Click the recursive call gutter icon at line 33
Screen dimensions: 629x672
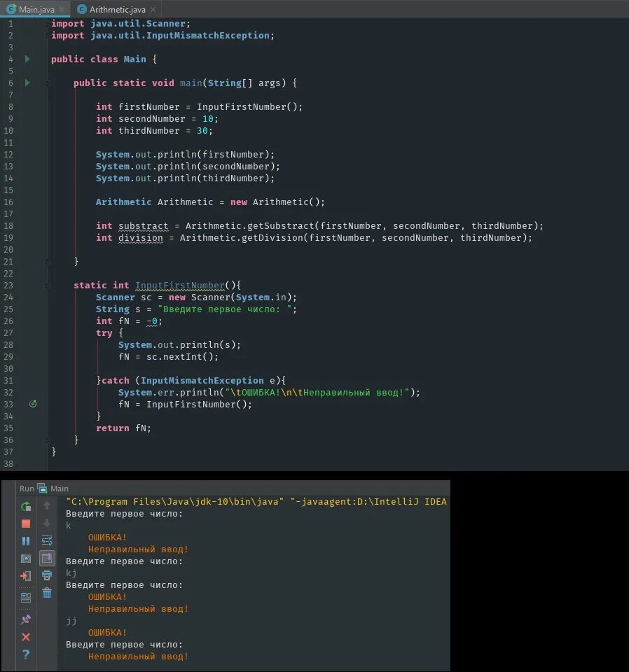pos(33,404)
